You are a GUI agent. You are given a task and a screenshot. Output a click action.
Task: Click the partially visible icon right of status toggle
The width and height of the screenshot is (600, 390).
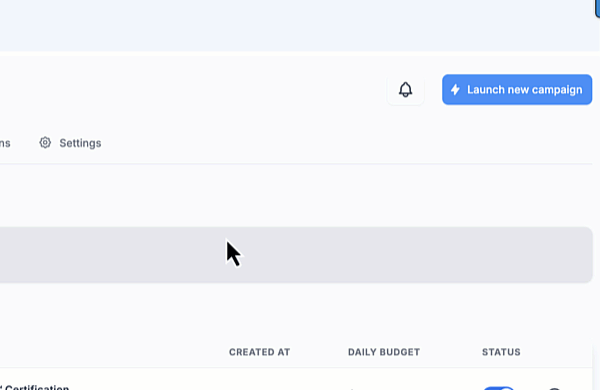tap(554, 388)
